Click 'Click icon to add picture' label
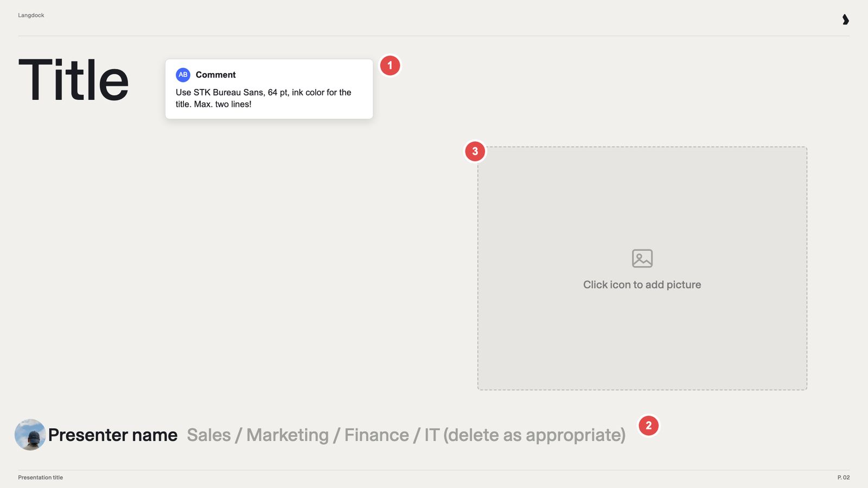 [x=642, y=285]
